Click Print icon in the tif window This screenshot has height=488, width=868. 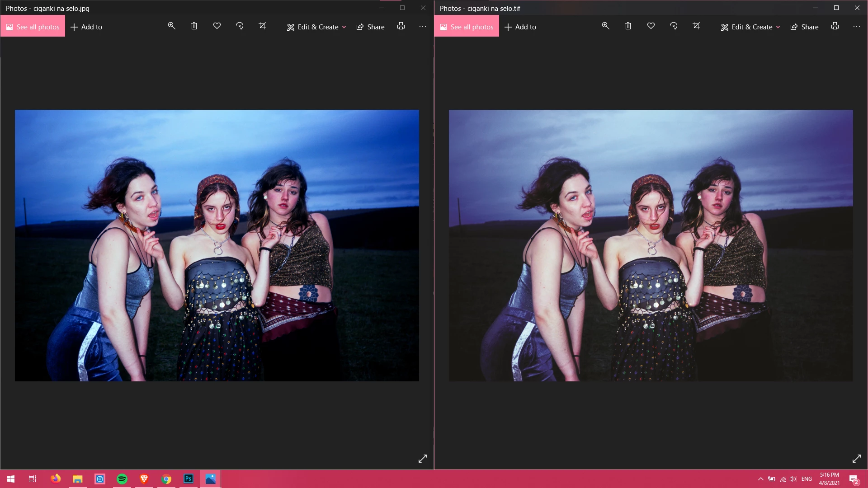(x=835, y=26)
